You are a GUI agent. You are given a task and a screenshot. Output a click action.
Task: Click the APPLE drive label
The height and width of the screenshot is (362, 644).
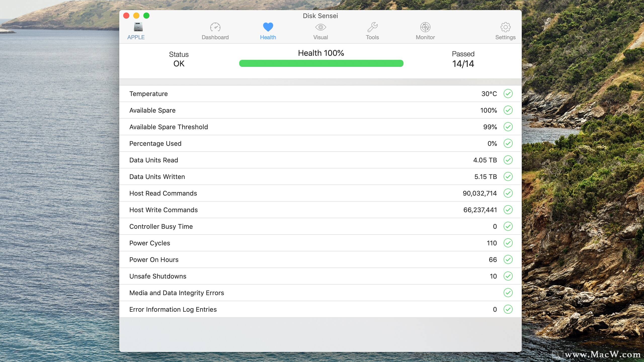[136, 37]
